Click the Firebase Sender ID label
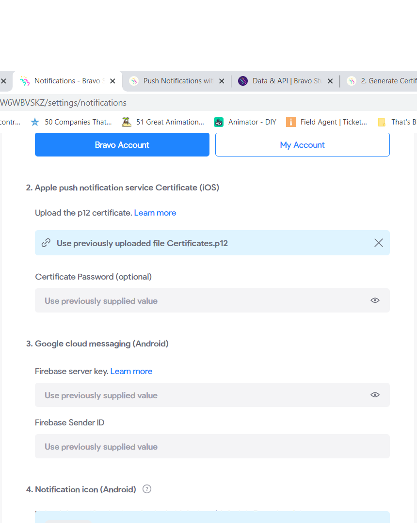The width and height of the screenshot is (417, 532). pyautogui.click(x=70, y=422)
